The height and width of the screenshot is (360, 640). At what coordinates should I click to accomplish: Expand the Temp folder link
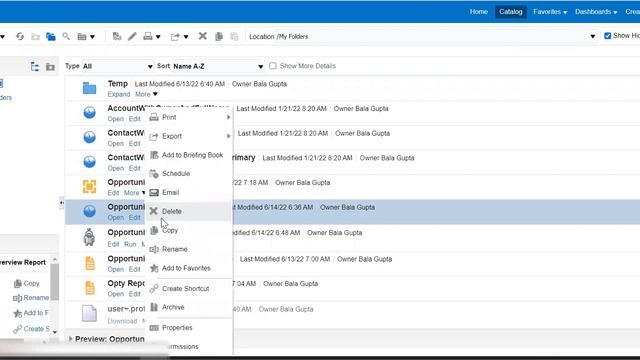pos(119,94)
